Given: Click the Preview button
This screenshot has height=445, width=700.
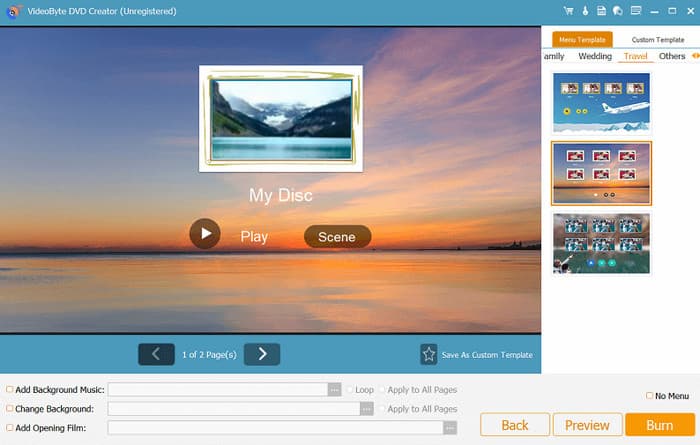Looking at the screenshot, I should 587,425.
